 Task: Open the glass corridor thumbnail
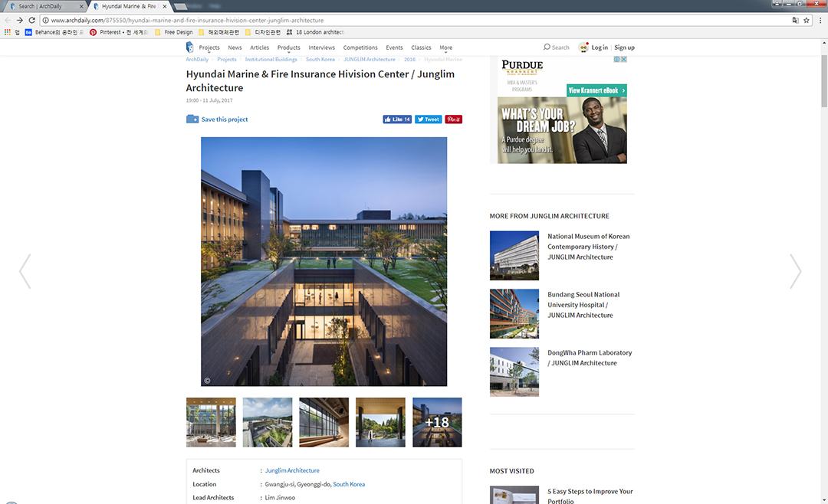pyautogui.click(x=324, y=422)
